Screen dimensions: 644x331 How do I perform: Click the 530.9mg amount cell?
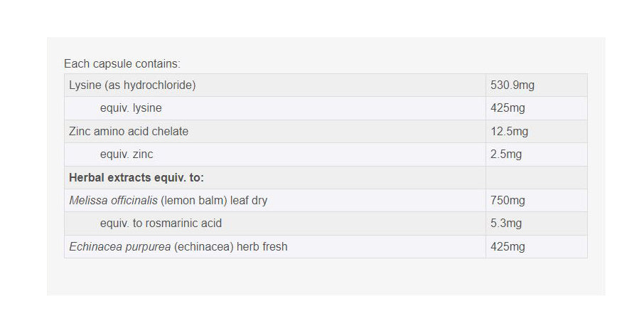tap(512, 85)
